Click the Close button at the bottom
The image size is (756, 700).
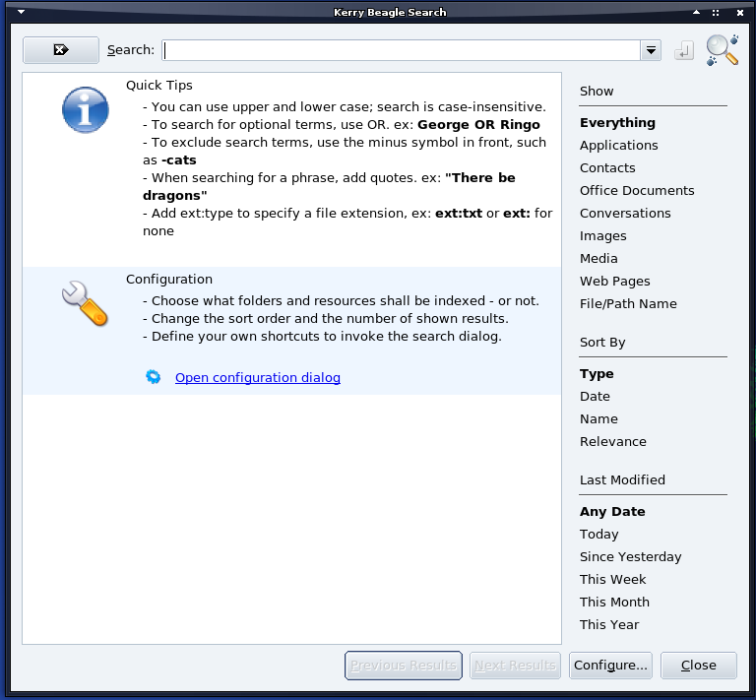pyautogui.click(x=699, y=666)
